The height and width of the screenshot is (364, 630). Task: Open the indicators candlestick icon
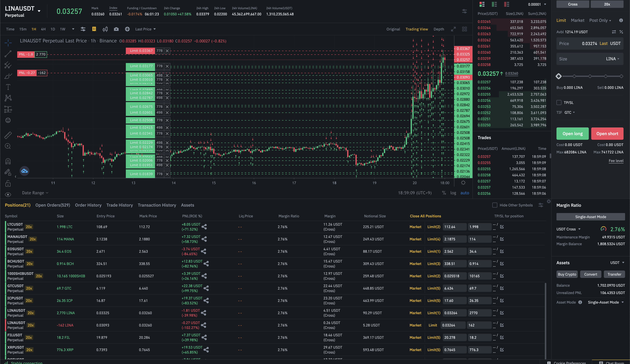[105, 29]
